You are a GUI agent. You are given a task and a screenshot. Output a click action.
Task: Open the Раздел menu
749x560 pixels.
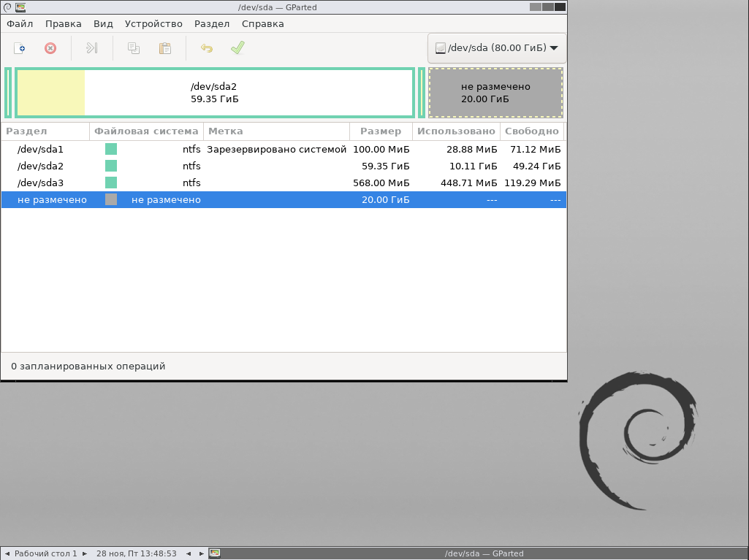212,23
